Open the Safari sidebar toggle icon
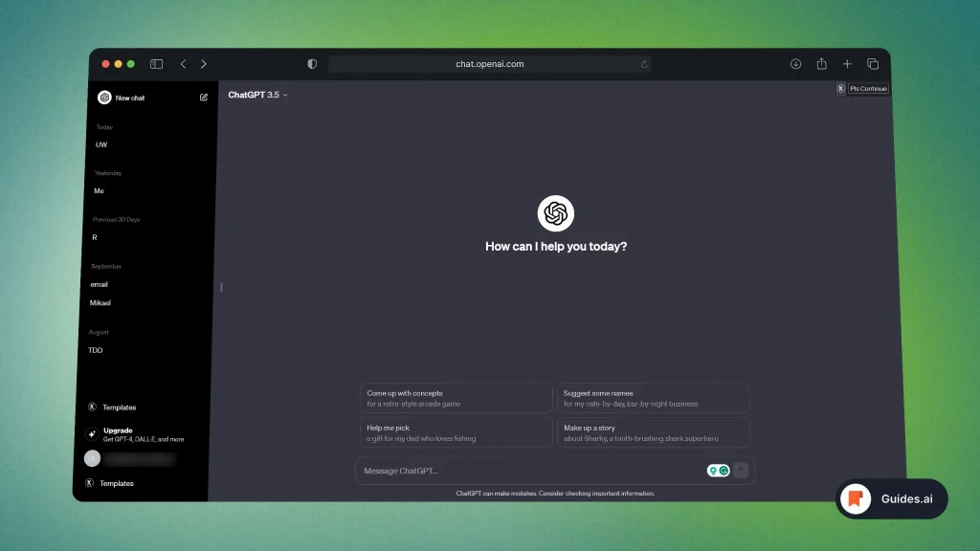The height and width of the screenshot is (551, 980). click(x=156, y=64)
